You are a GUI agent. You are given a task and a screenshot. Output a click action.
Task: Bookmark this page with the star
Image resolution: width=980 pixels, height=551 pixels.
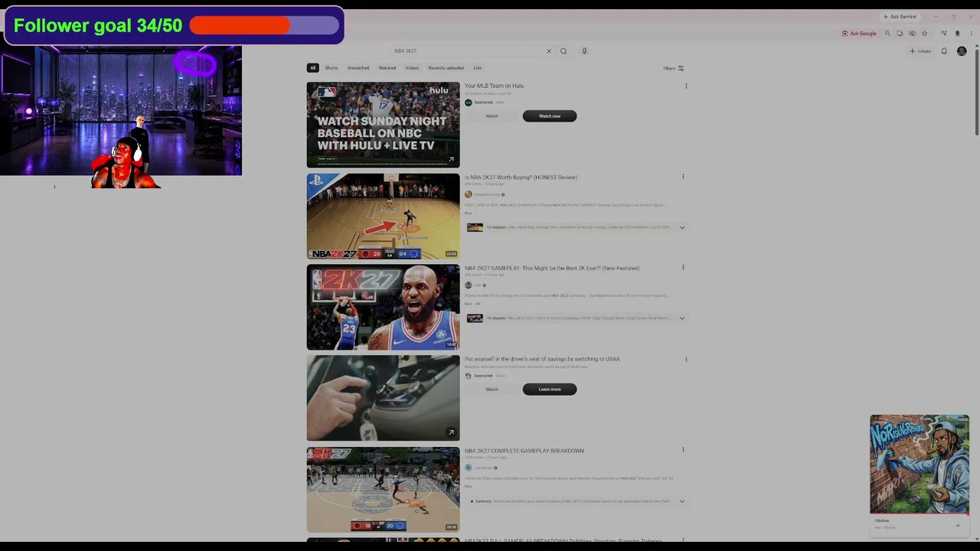925,34
